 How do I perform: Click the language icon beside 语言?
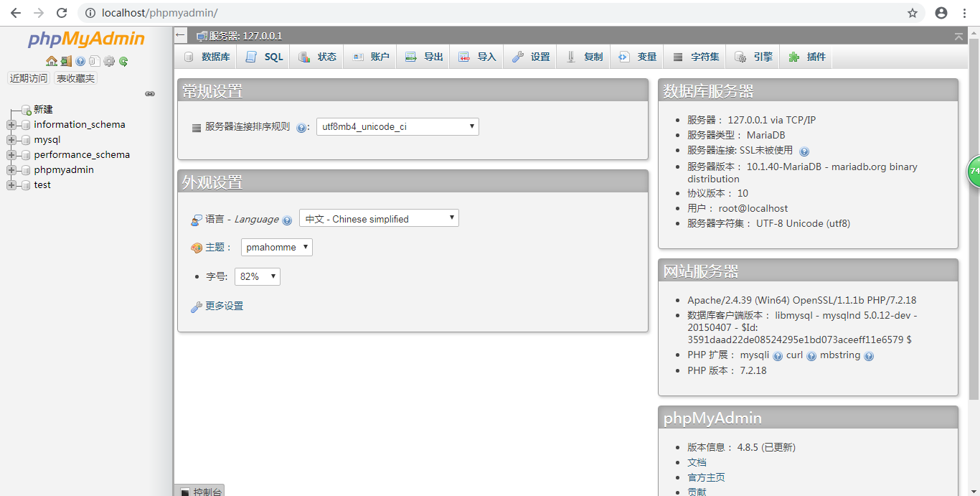(197, 220)
